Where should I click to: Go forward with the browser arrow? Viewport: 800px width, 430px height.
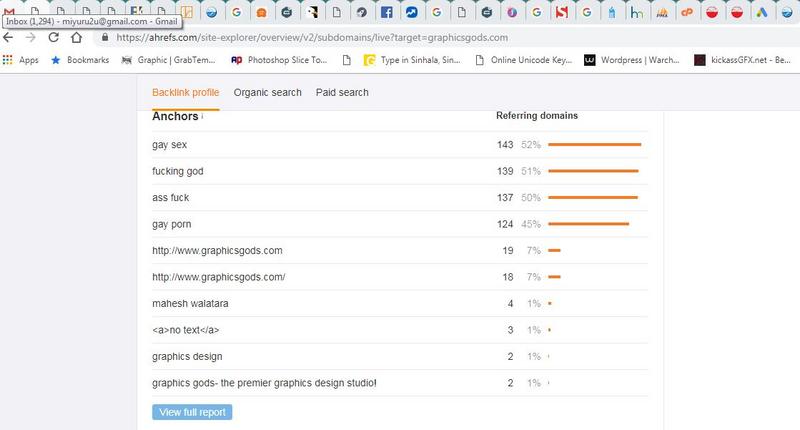[x=31, y=37]
